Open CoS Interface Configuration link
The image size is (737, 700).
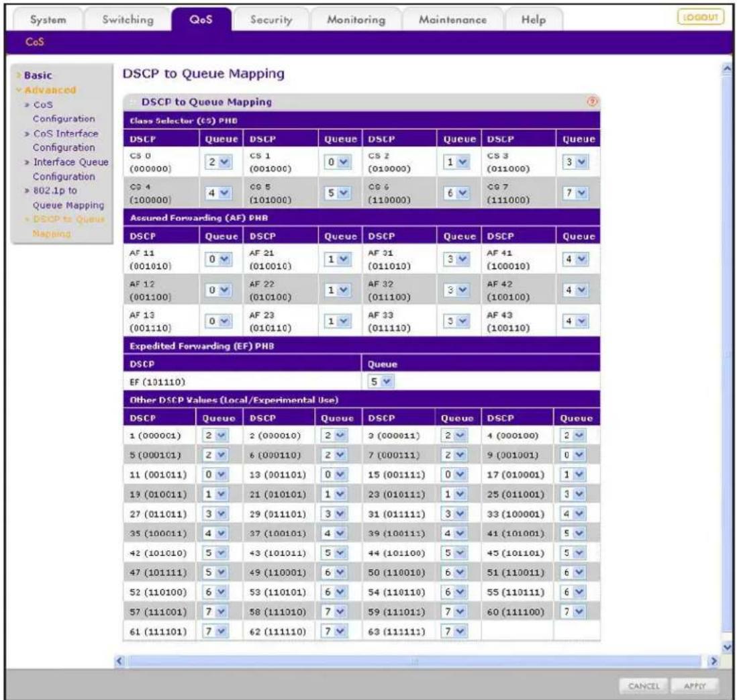(65, 140)
